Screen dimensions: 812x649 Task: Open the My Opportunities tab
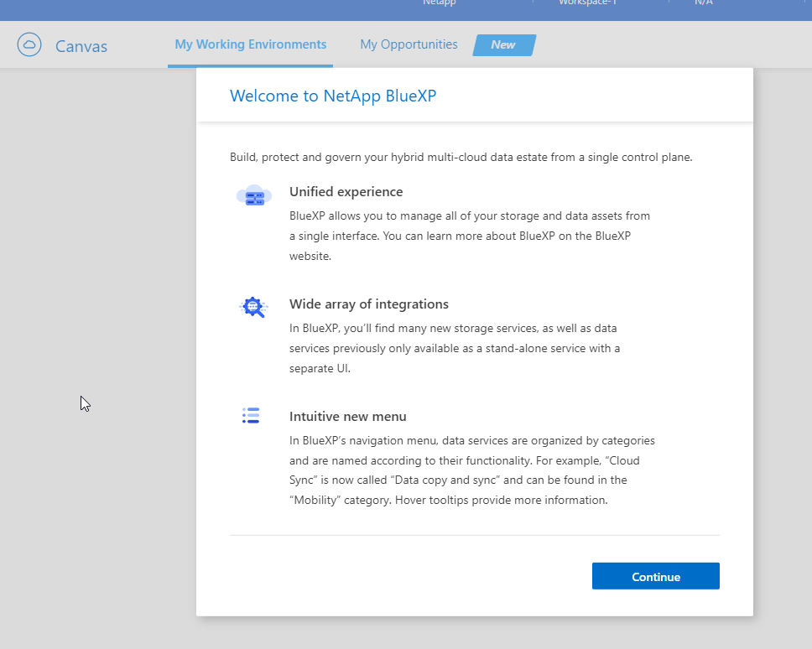click(409, 44)
